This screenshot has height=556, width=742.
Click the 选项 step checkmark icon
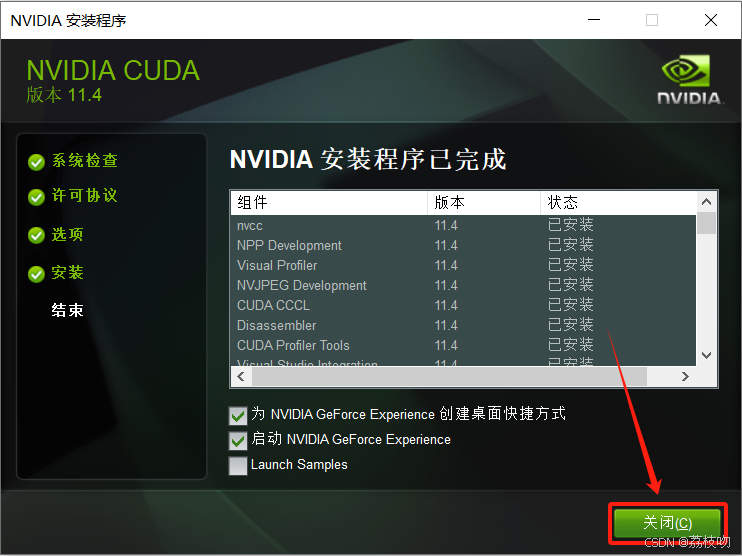(36, 235)
